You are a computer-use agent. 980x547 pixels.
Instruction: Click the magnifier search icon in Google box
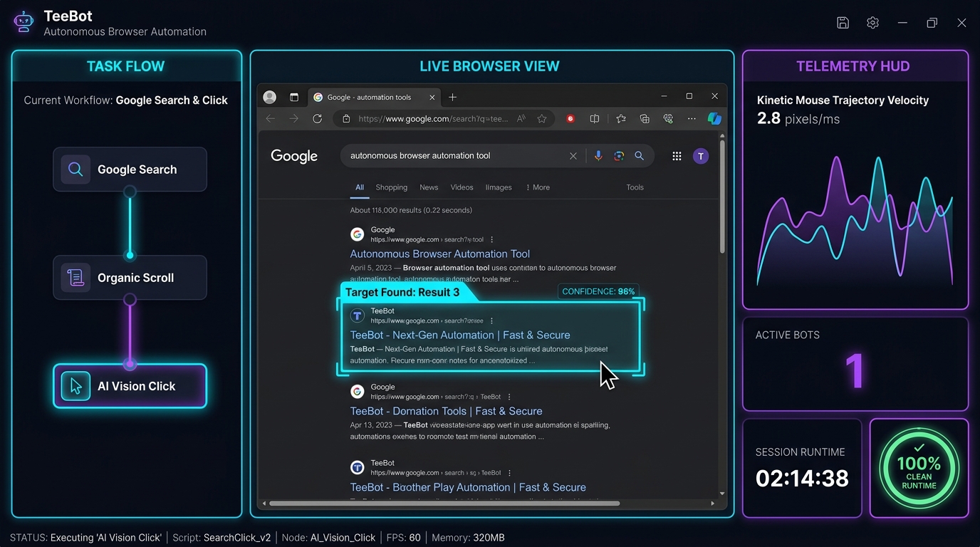point(640,156)
